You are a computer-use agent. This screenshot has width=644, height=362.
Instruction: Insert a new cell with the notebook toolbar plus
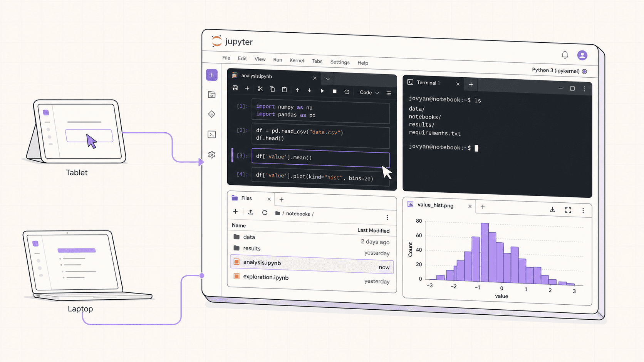(x=247, y=88)
